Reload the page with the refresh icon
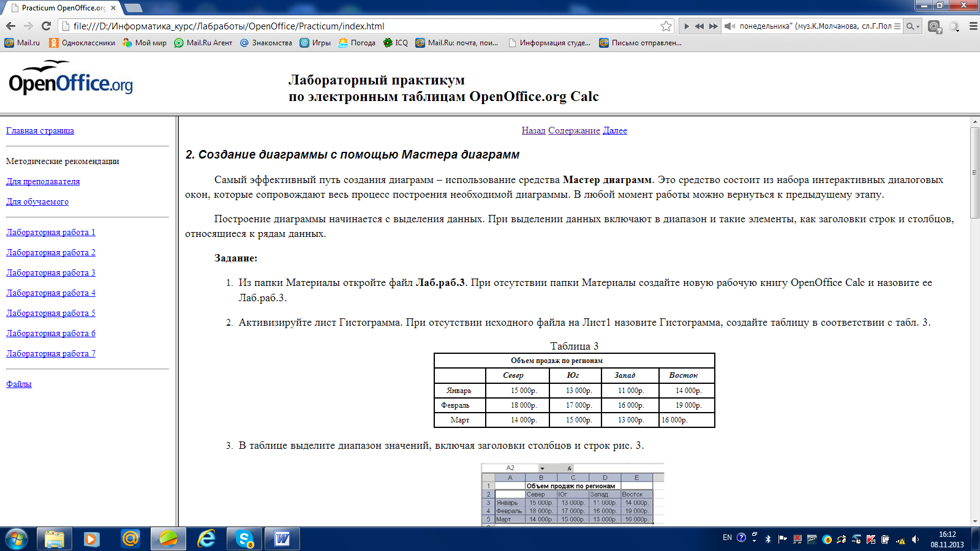The width and height of the screenshot is (980, 551). [46, 26]
